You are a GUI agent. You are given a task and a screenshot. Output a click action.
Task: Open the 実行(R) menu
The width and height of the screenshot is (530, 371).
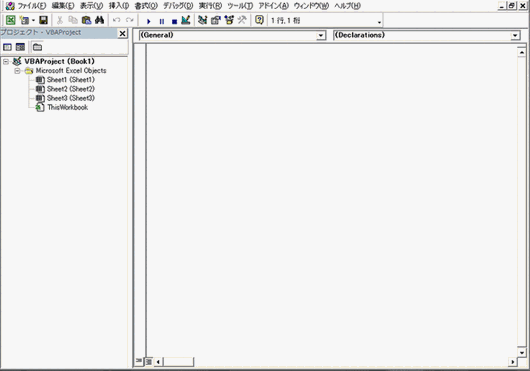point(210,6)
